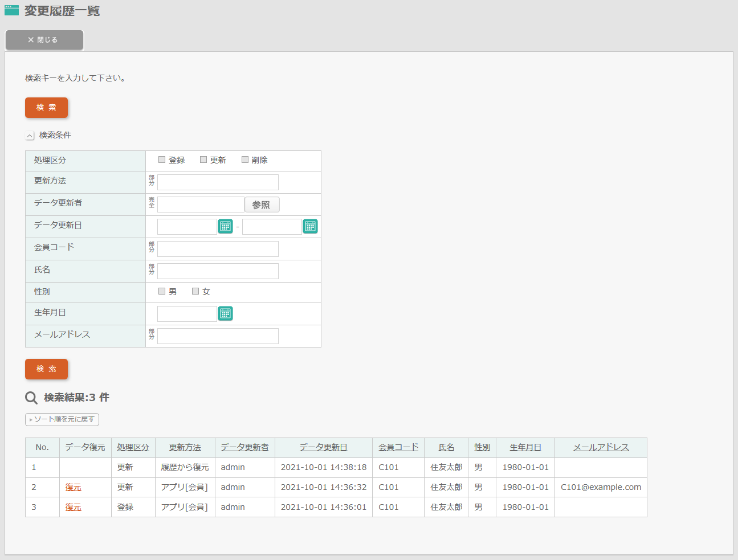Sort by 更新方法 column header
Image resolution: width=738 pixels, height=560 pixels.
[x=185, y=447]
